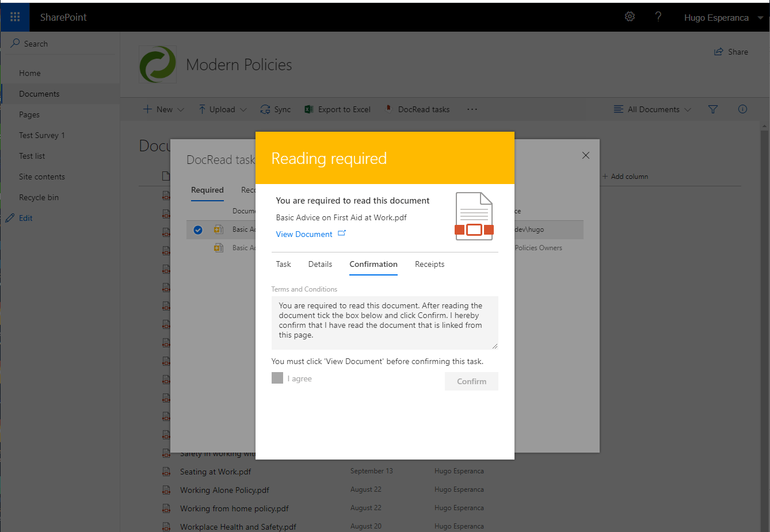This screenshot has height=532, width=770.
Task: Sync the document library
Action: (x=275, y=109)
